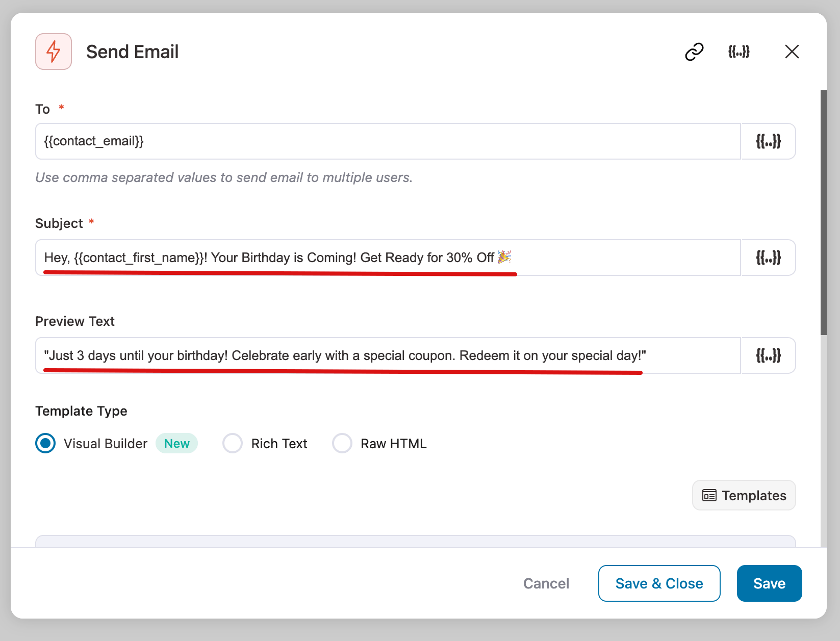Click the Subject field label
The image size is (840, 641).
click(59, 223)
